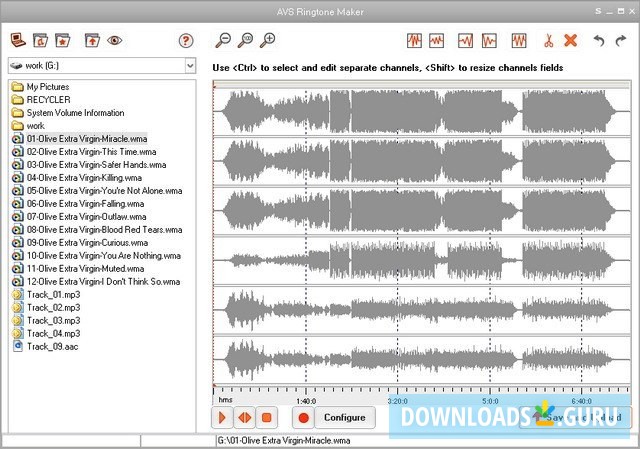This screenshot has width=640, height=449.
Task: Start playback with the Play button
Action: (222, 418)
